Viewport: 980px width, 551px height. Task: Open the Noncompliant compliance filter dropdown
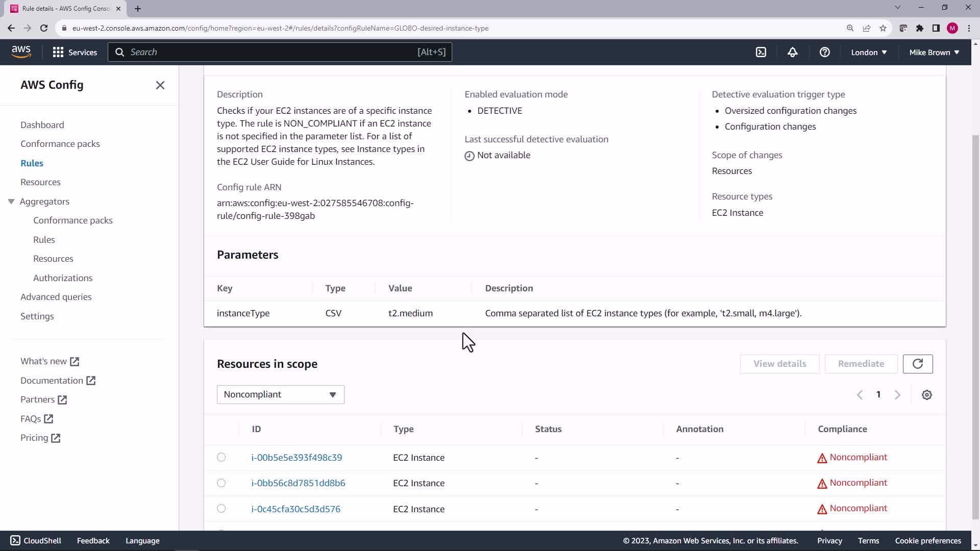pos(280,394)
